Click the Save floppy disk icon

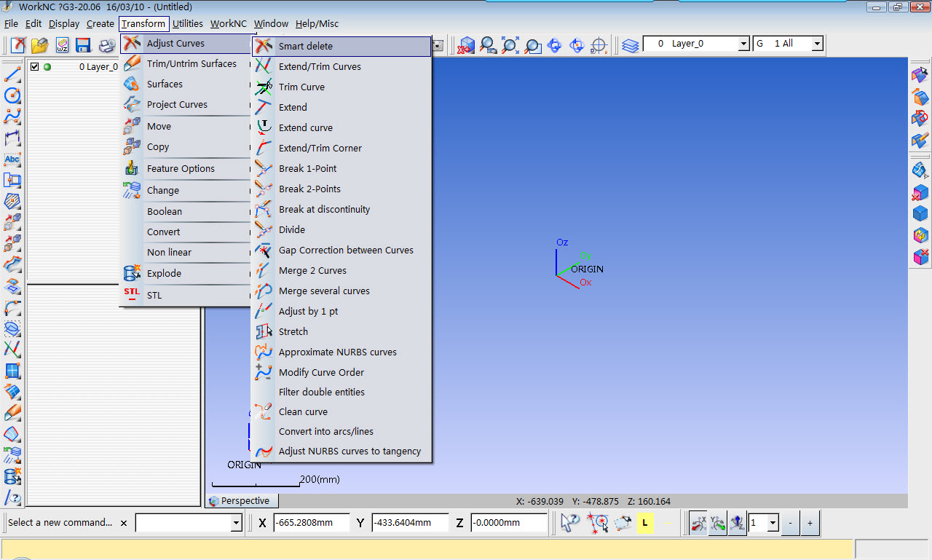(x=83, y=45)
